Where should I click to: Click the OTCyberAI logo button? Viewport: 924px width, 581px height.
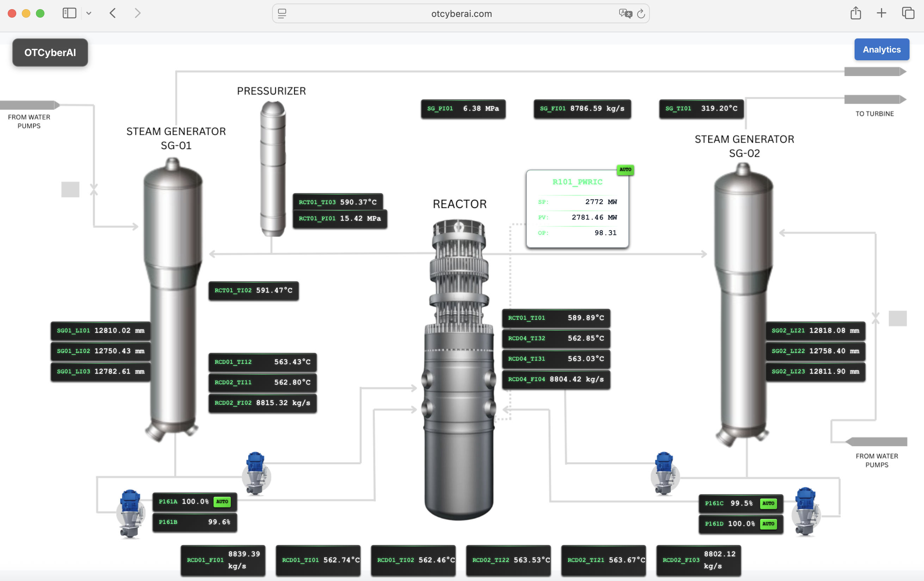(x=50, y=52)
